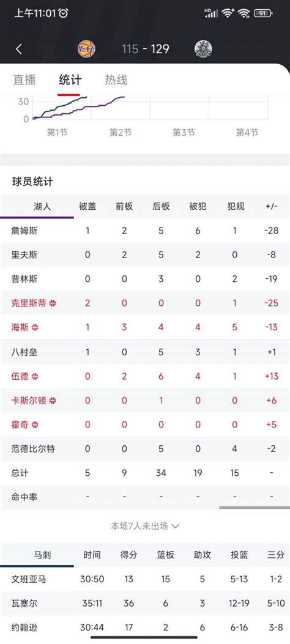Tap 第2节 marker on score chart

pos(121,132)
